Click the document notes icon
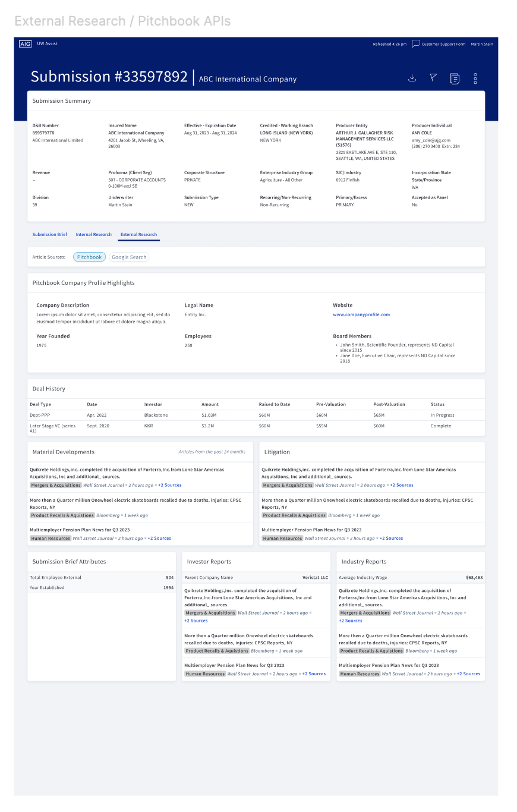The height and width of the screenshot is (812, 517). click(455, 78)
